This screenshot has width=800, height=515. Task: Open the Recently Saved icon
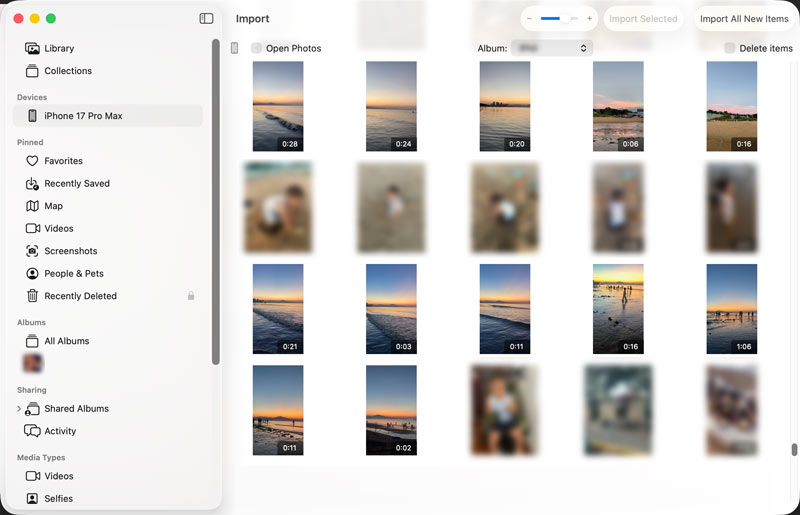32,183
